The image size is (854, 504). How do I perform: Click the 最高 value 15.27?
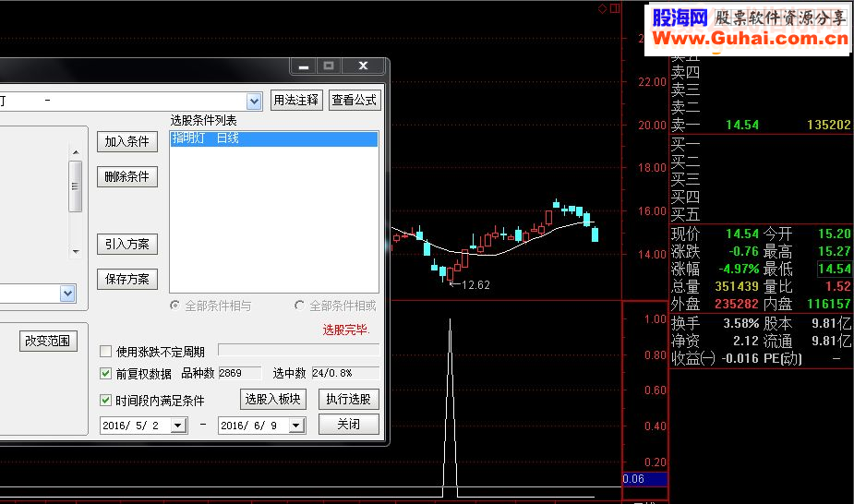pos(835,251)
